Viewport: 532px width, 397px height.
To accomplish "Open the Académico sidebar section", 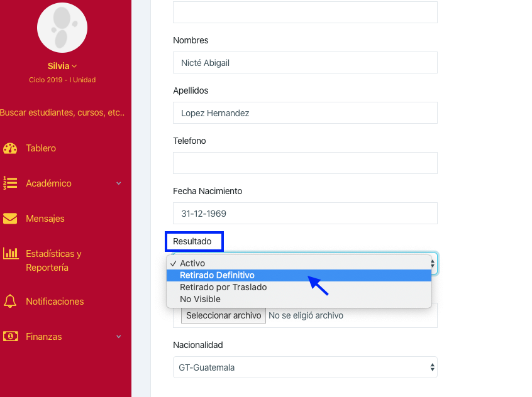I will (48, 183).
